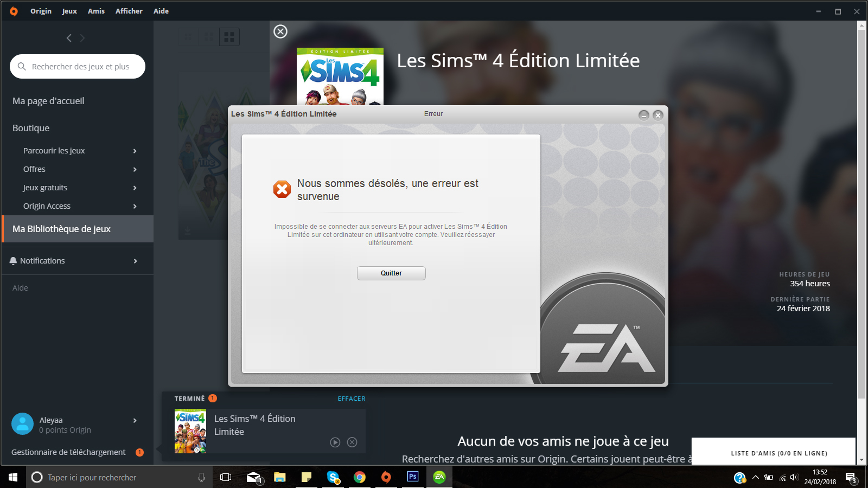868x488 pixels.
Task: Open the Amis menu
Action: click(x=96, y=11)
